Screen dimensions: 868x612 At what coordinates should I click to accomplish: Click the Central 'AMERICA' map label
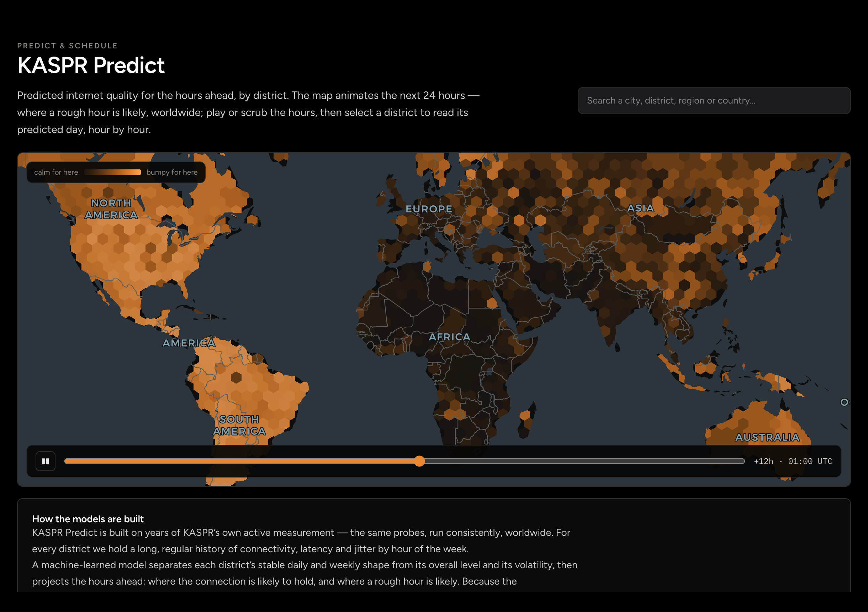[189, 343]
